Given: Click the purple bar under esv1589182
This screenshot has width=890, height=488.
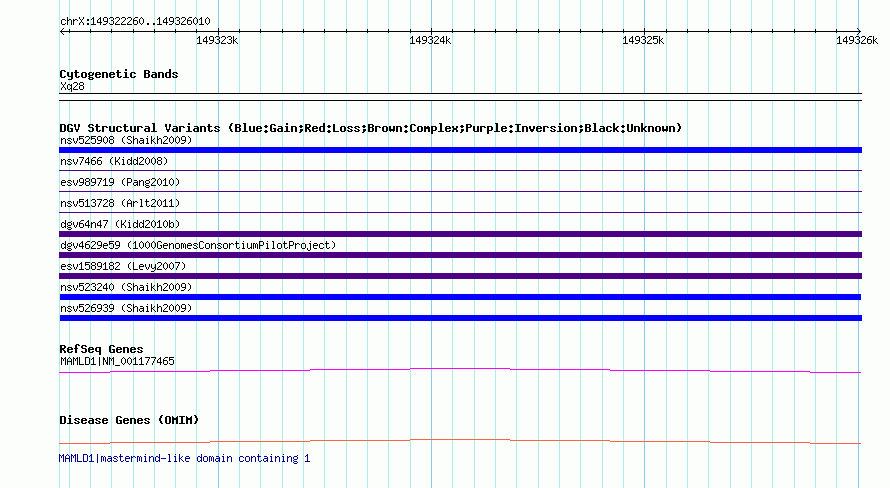Looking at the screenshot, I should tap(460, 276).
